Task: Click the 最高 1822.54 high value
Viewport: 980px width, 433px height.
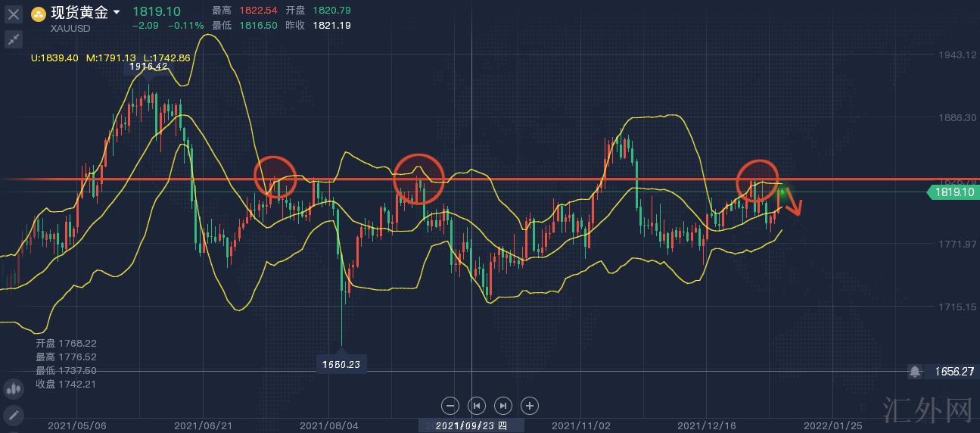Action: click(x=244, y=11)
